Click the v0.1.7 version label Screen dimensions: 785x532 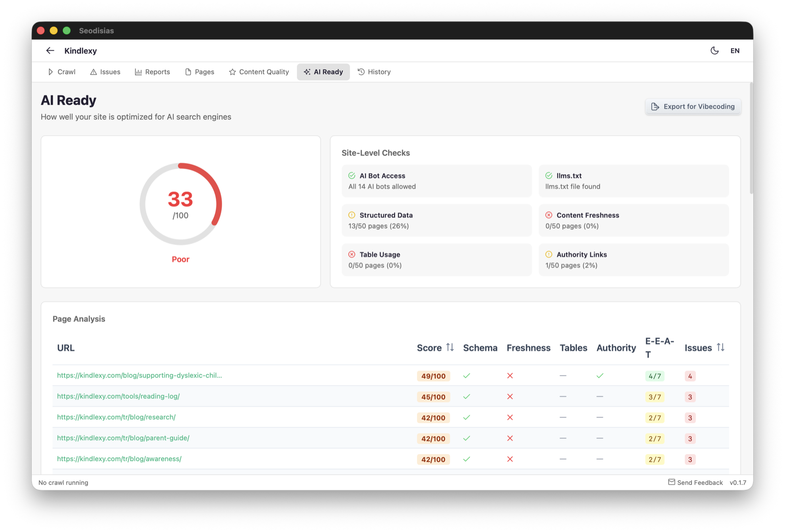coord(737,482)
